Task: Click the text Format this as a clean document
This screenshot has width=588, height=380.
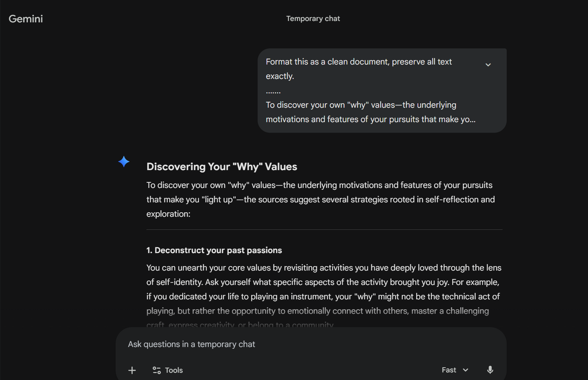Action: (359, 61)
